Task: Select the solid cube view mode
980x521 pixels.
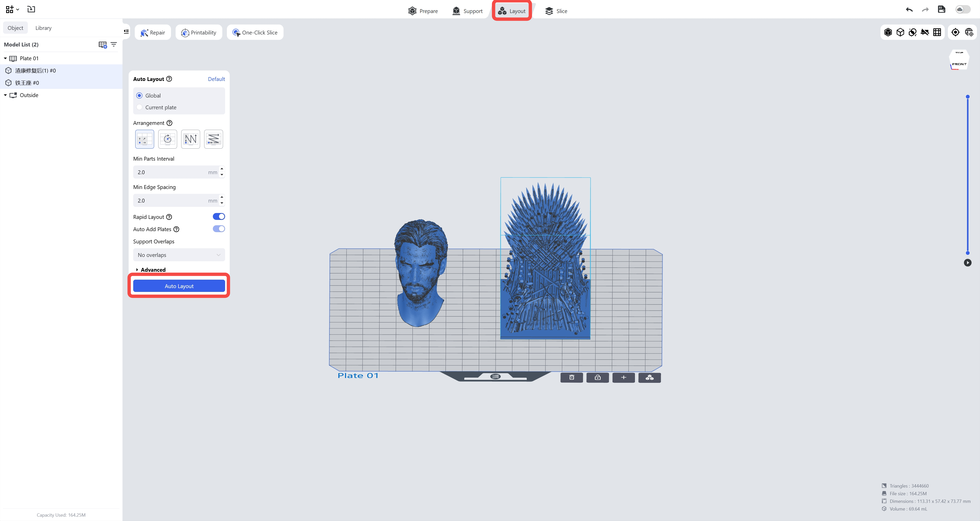Action: [x=888, y=32]
